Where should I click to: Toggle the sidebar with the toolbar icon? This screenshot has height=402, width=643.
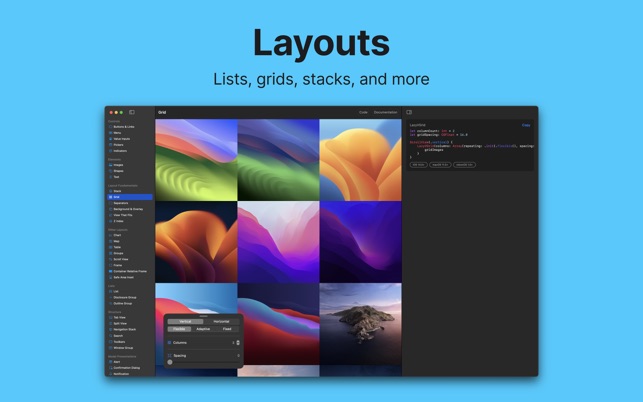[x=132, y=112]
